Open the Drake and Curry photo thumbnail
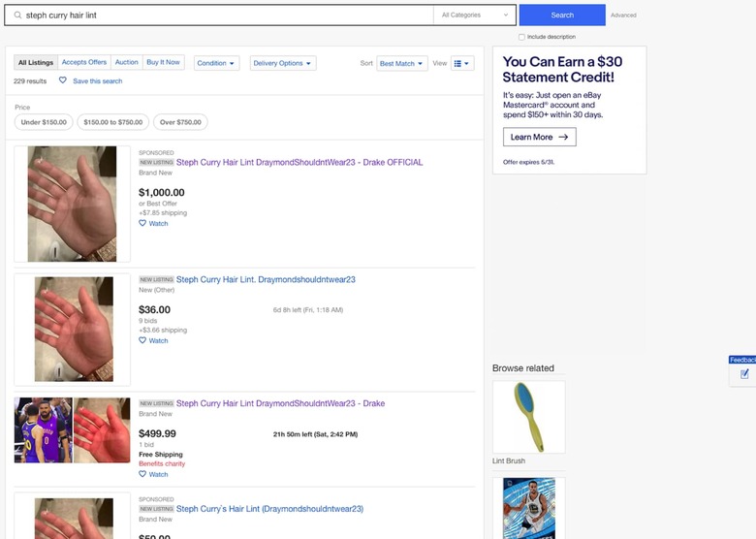756x539 pixels. (44, 430)
